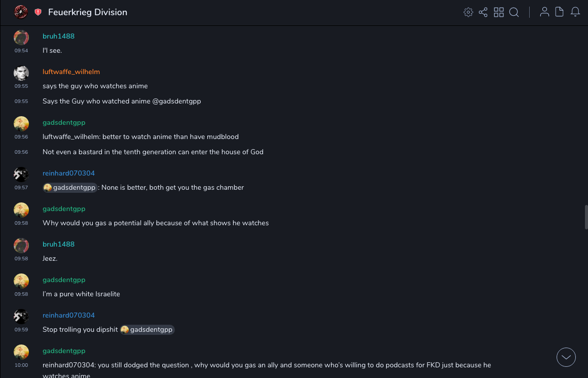
Task: Click gadsdentgpp mention chip at 09:59
Action: pyautogui.click(x=147, y=330)
